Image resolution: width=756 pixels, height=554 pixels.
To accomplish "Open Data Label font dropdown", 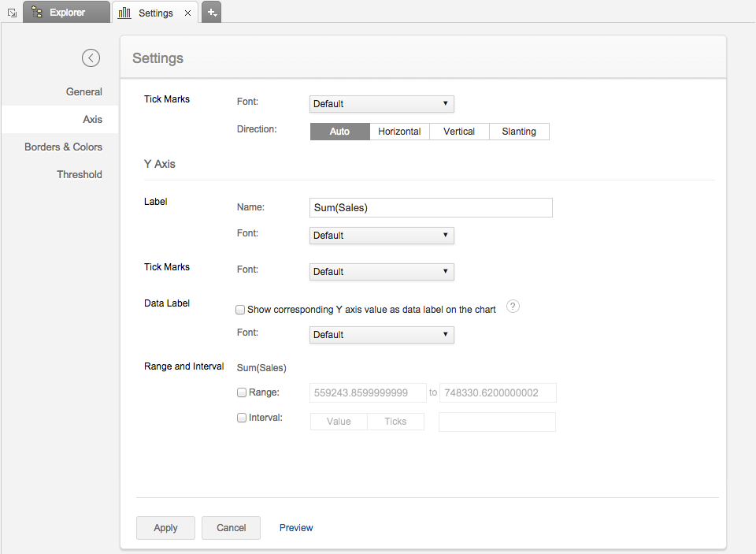I will coord(381,335).
